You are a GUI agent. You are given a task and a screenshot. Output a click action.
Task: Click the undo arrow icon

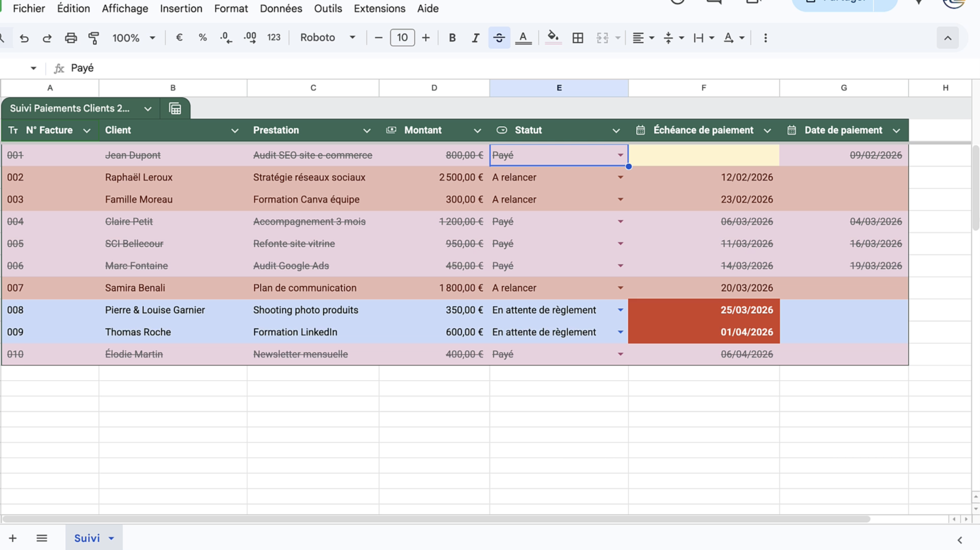coord(24,38)
